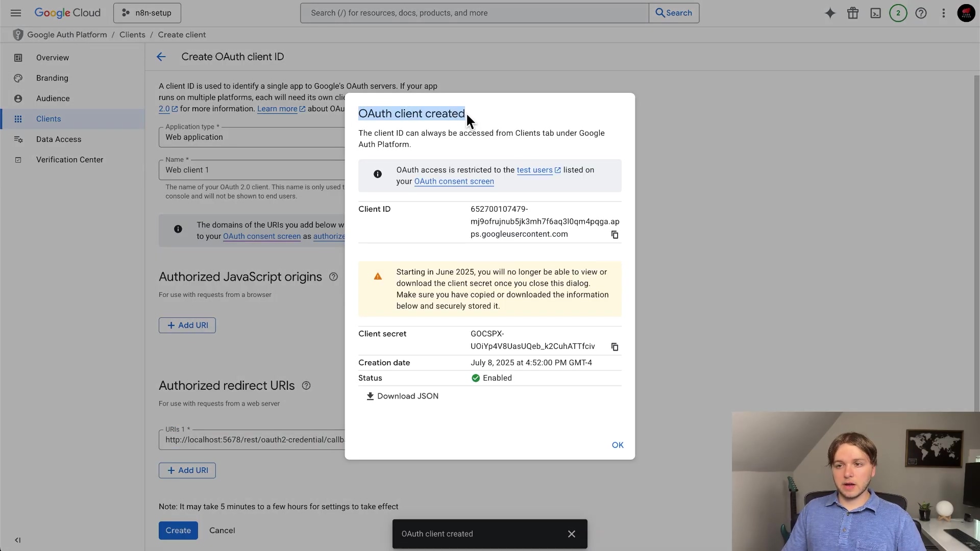
Task: Click the blue Create button
Action: click(178, 531)
